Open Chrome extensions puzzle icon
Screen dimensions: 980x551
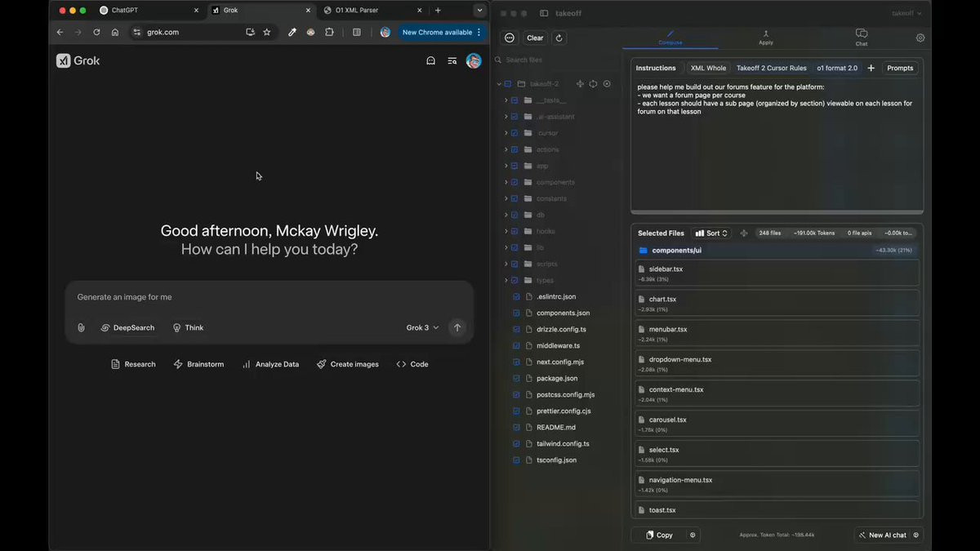click(329, 32)
